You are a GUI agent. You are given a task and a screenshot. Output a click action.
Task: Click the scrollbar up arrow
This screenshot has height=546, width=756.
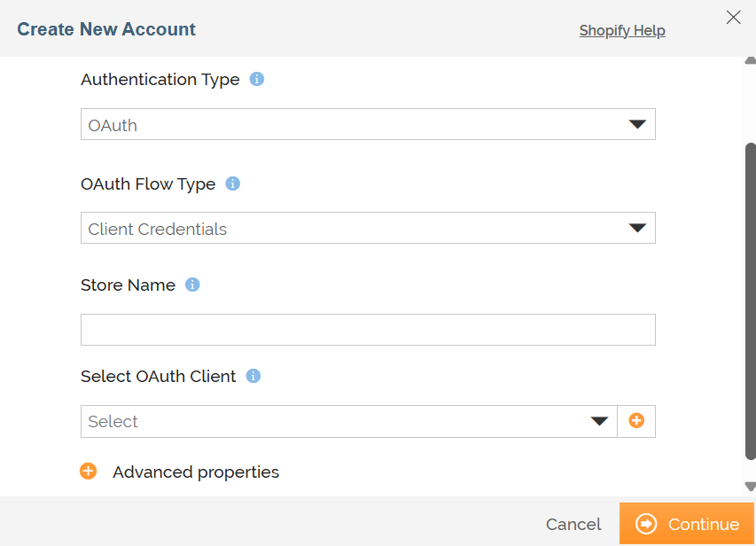(x=750, y=61)
